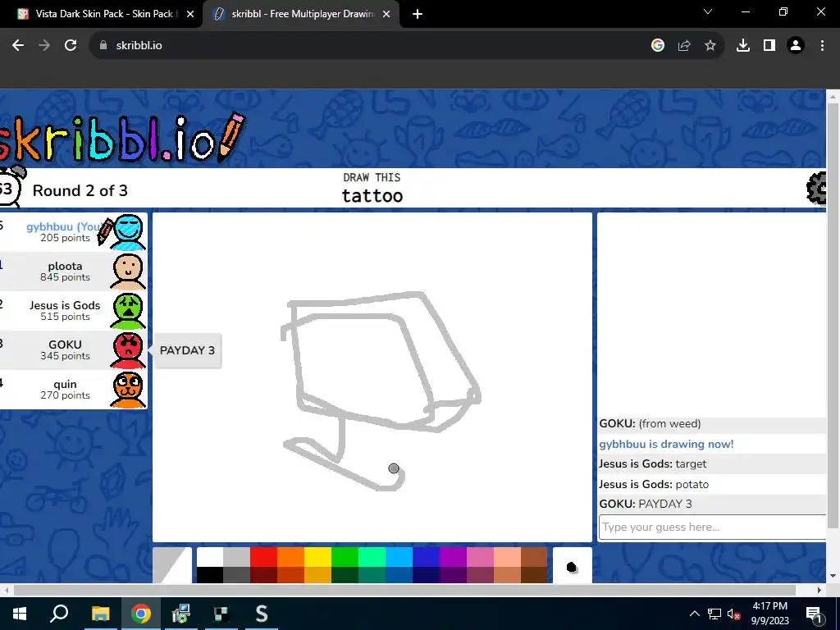
Task: Bookmark this page with the star icon
Action: point(710,46)
